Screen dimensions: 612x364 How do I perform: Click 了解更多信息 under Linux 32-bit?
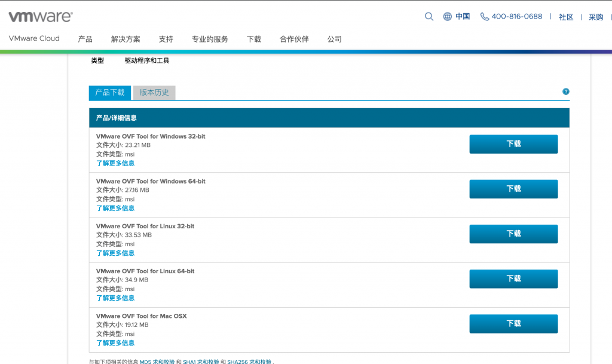point(115,253)
